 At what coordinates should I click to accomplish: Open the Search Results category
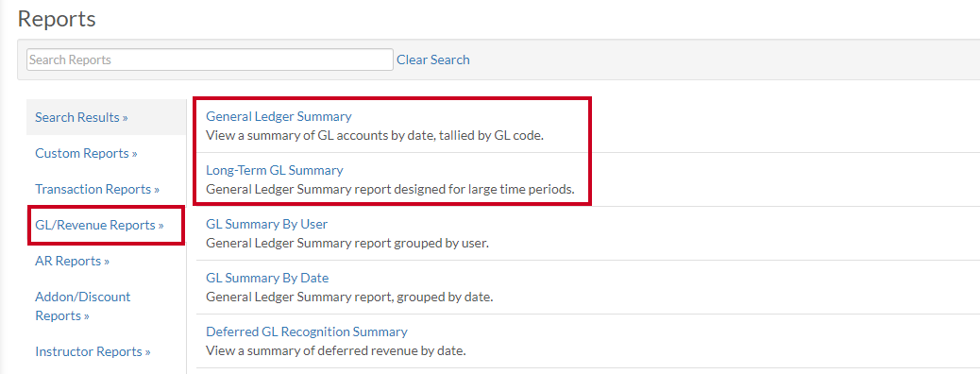click(x=81, y=117)
